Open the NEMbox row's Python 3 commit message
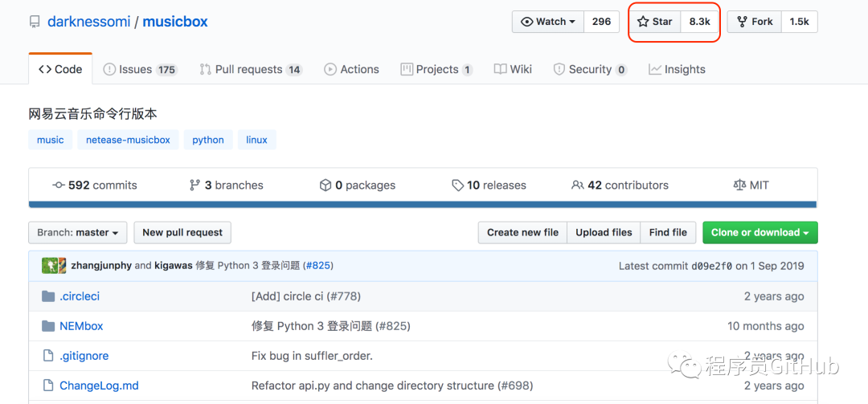 [x=331, y=326]
